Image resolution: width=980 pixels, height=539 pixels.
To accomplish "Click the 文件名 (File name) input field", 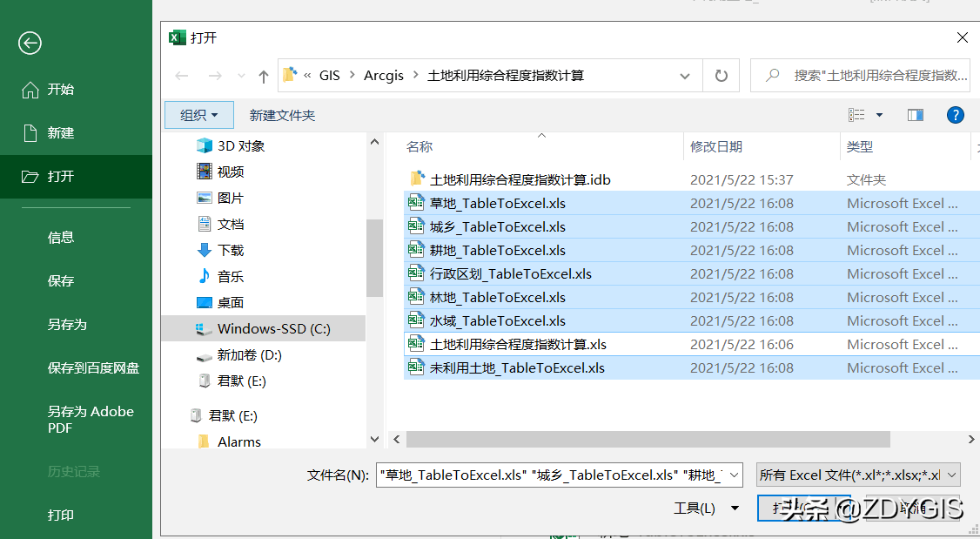I will pyautogui.click(x=552, y=475).
